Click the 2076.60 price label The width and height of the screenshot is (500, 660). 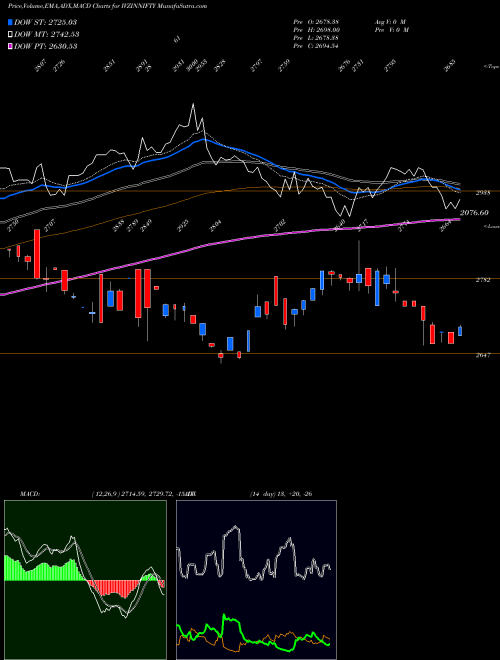click(474, 213)
